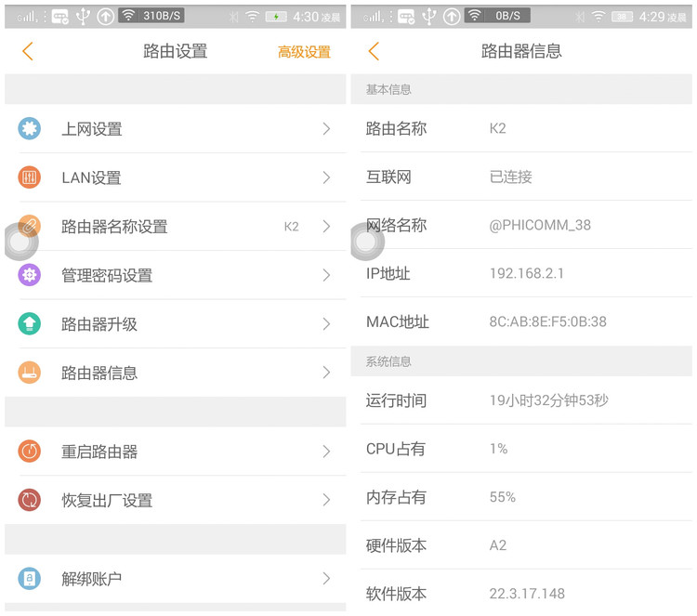Tap the 310B/S network speed indicator
The height and width of the screenshot is (616, 697).
coord(151,16)
